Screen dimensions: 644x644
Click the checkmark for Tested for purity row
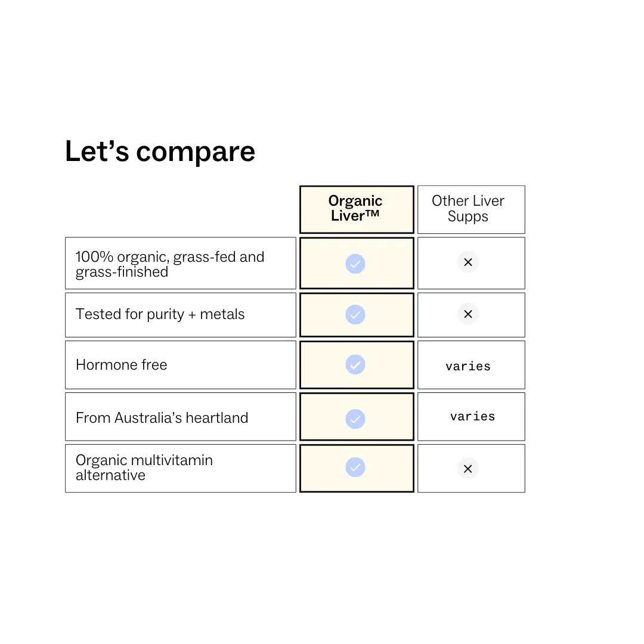(x=355, y=315)
